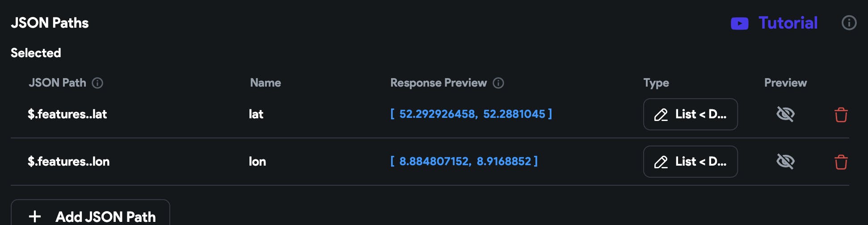Click the lon name field
This screenshot has height=225, width=868.
point(257,162)
